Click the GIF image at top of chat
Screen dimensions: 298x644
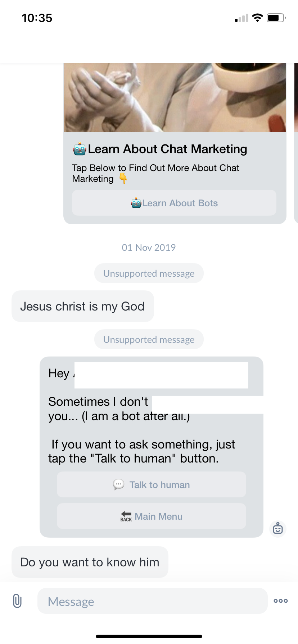pyautogui.click(x=175, y=97)
